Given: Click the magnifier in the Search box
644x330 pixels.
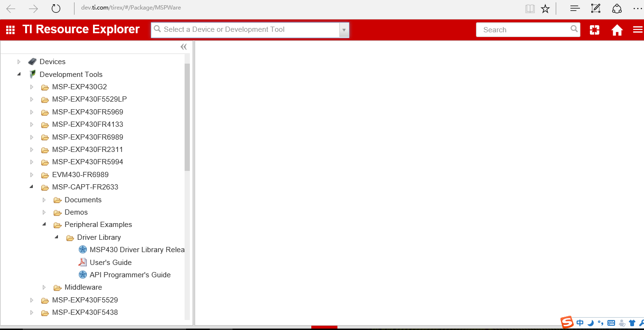Looking at the screenshot, I should click(x=574, y=29).
